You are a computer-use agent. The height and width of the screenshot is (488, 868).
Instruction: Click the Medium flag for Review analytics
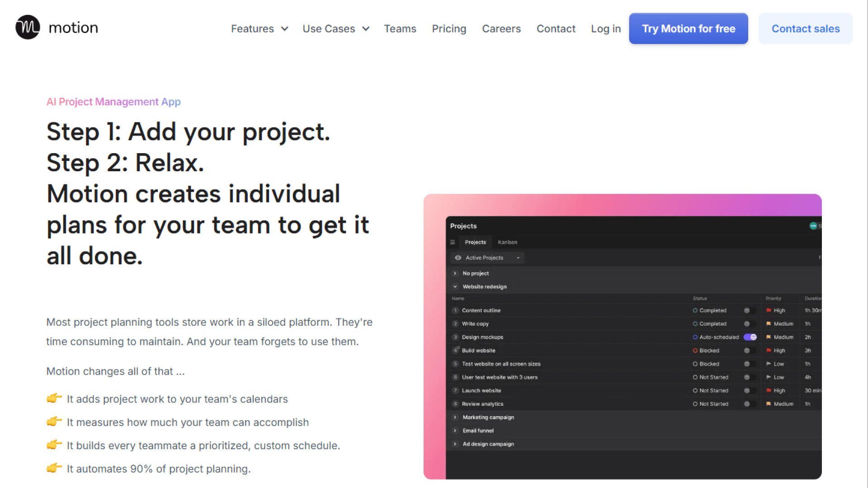[x=769, y=404]
